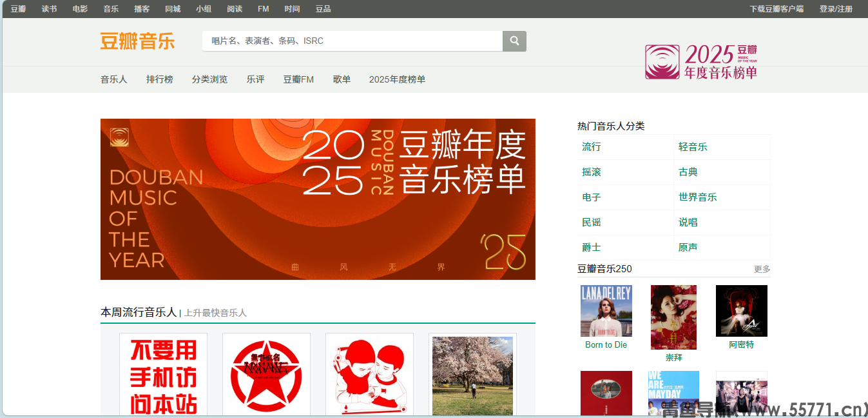Click the 登录/注册 link
This screenshot has width=868, height=418.
[x=836, y=9]
